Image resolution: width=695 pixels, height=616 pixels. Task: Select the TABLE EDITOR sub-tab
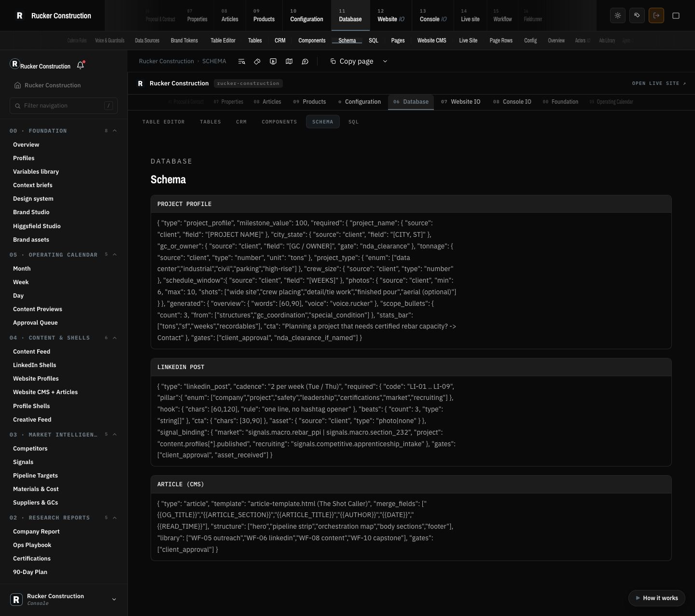(164, 122)
